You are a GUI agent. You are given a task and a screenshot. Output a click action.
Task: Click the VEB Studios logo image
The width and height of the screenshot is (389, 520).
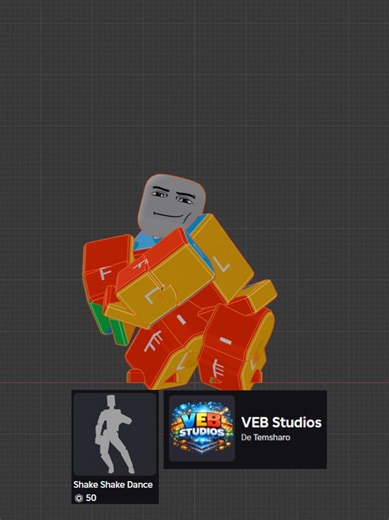[202, 429]
